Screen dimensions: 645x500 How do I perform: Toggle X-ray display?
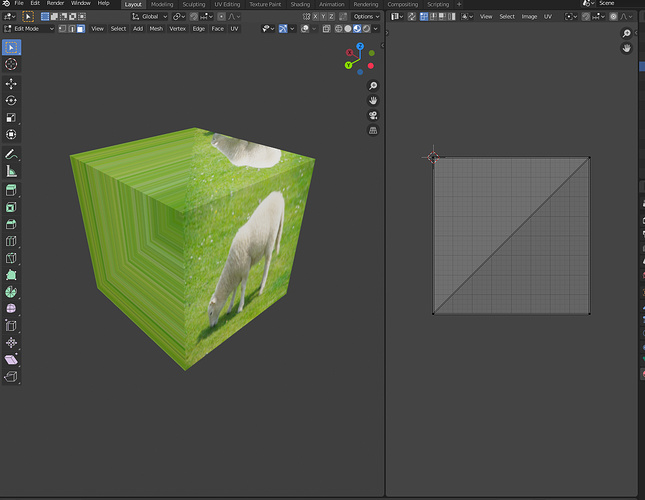tap(326, 29)
